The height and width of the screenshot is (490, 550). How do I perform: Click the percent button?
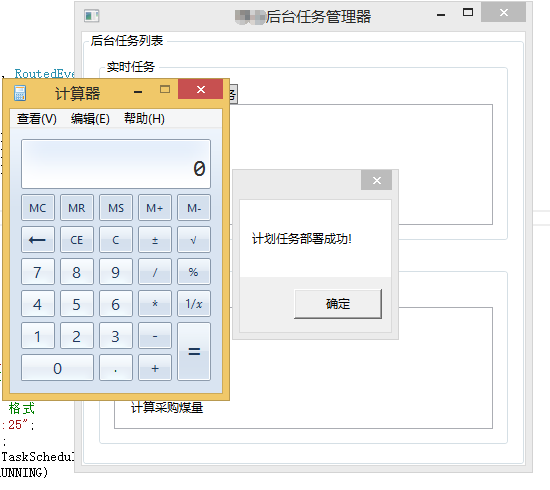[194, 272]
